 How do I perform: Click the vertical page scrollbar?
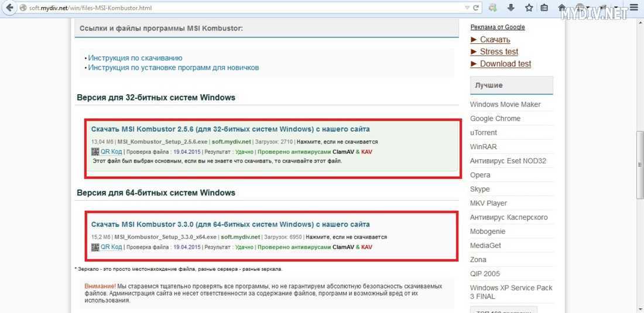point(639,164)
